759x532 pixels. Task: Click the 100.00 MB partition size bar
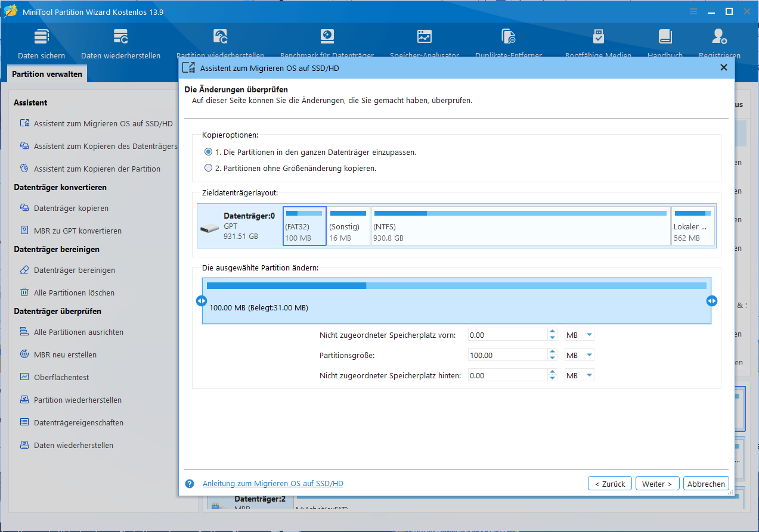click(x=457, y=301)
